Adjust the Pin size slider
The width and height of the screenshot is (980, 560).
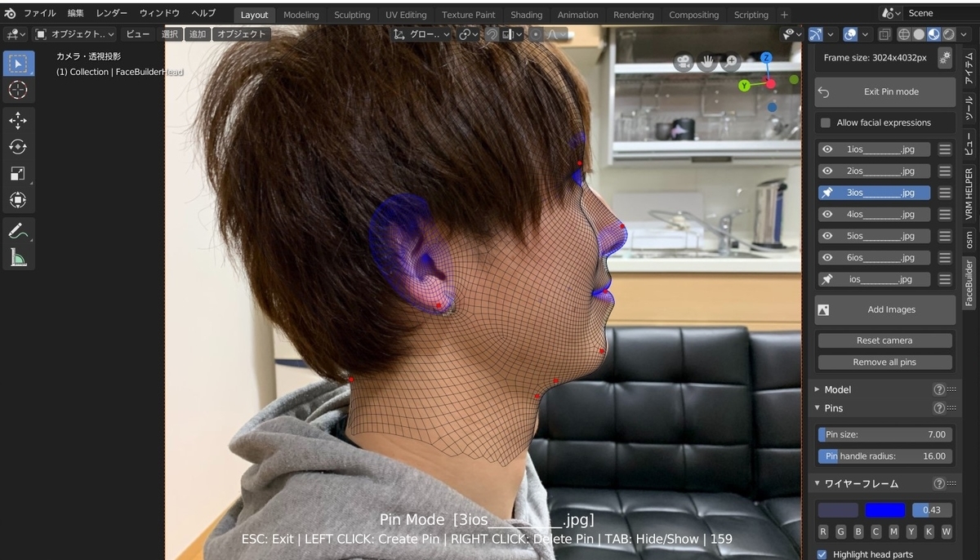[884, 434]
